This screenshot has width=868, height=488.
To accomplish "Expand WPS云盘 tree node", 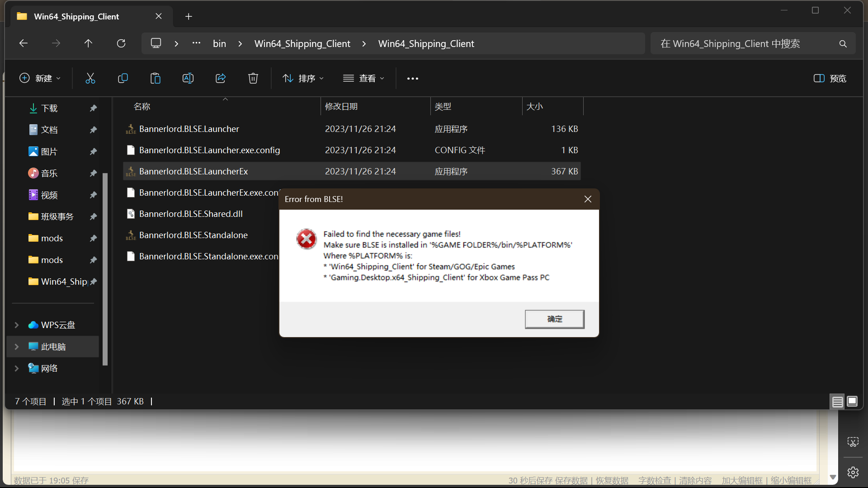I will pyautogui.click(x=17, y=325).
